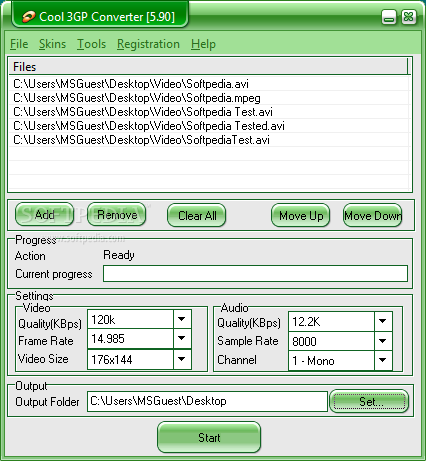Screen dimensions: 426x461
Task: Click the 1 - Mono channel value
Action: (313, 361)
